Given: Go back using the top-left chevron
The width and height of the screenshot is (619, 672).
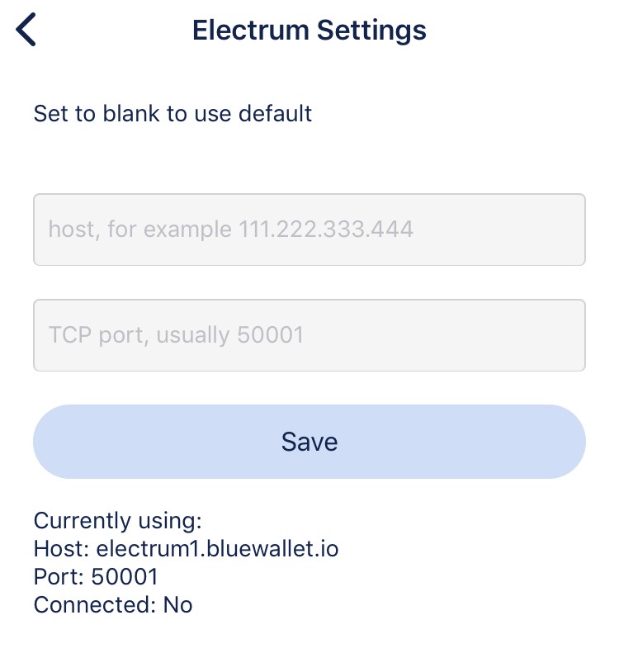Looking at the screenshot, I should 26,31.
